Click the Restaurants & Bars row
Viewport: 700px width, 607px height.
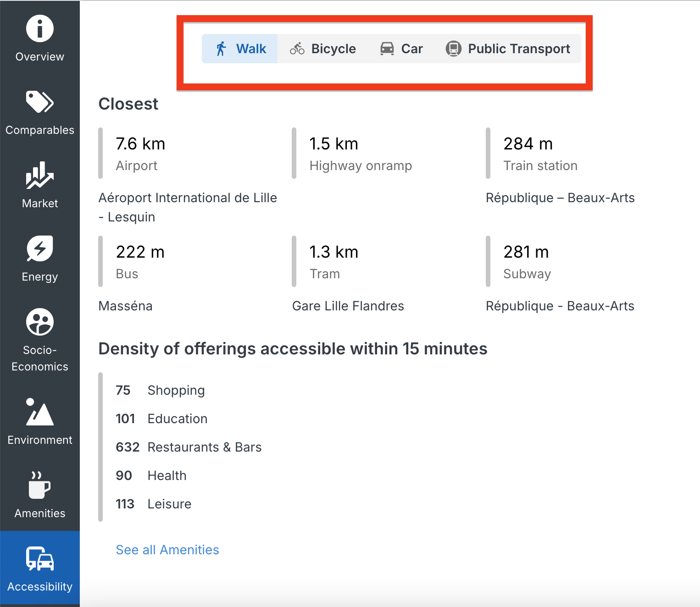click(x=189, y=447)
